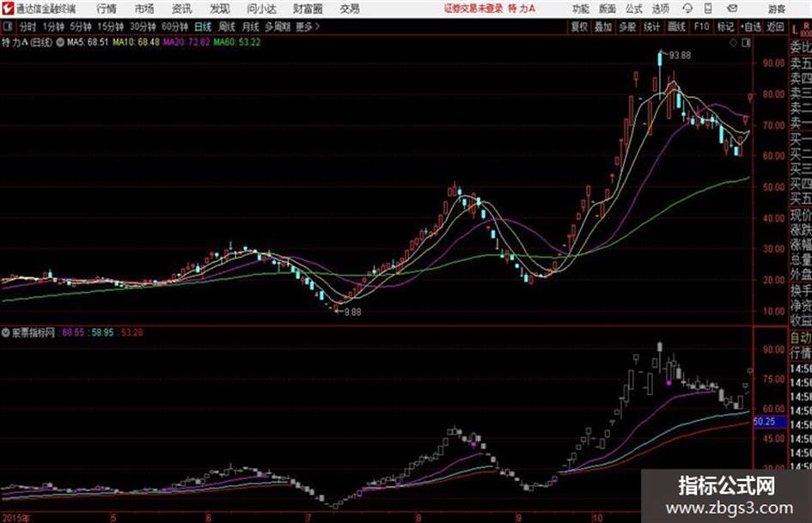The width and height of the screenshot is (812, 523).
Task: Open 问小达 menu
Action: [261, 9]
